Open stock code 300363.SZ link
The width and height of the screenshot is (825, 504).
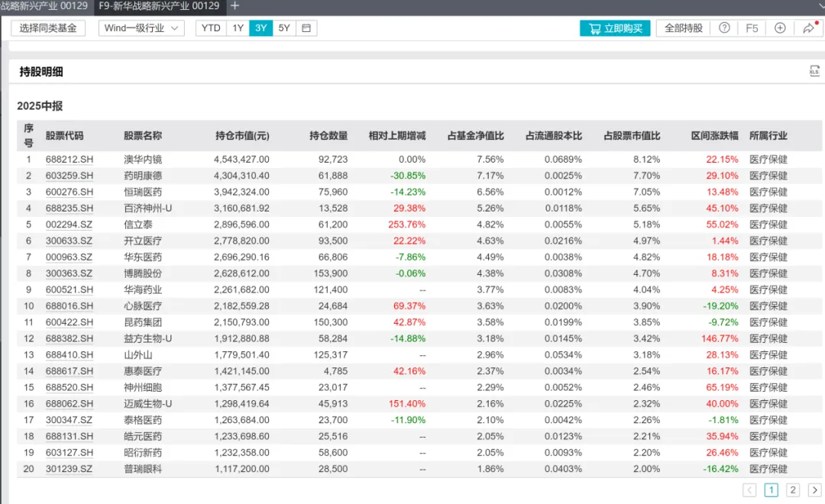[69, 273]
